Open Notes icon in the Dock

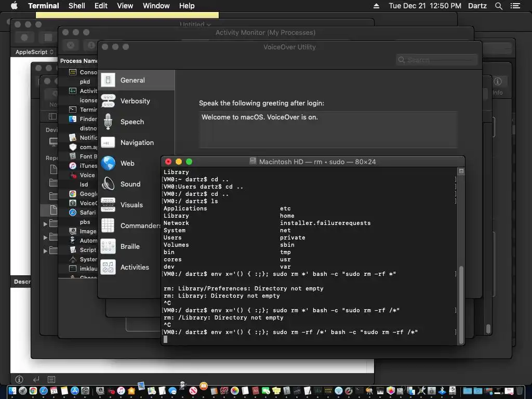64,391
